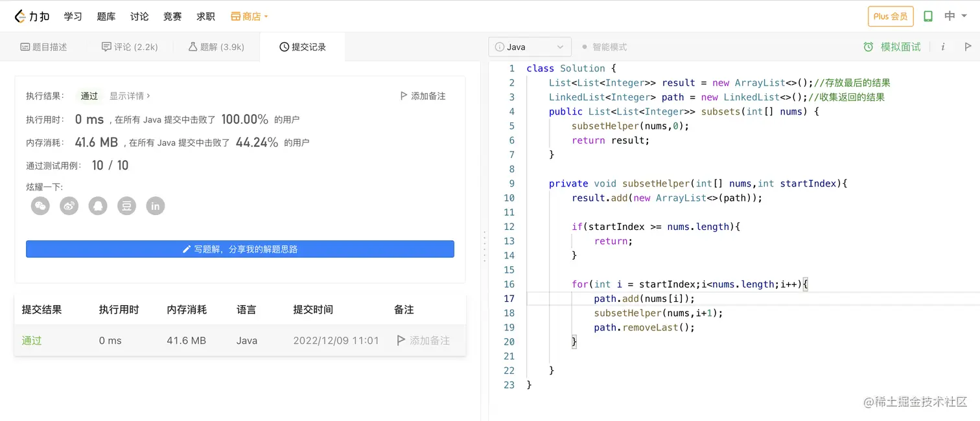
Task: Open the 学习 menu
Action: (x=73, y=16)
